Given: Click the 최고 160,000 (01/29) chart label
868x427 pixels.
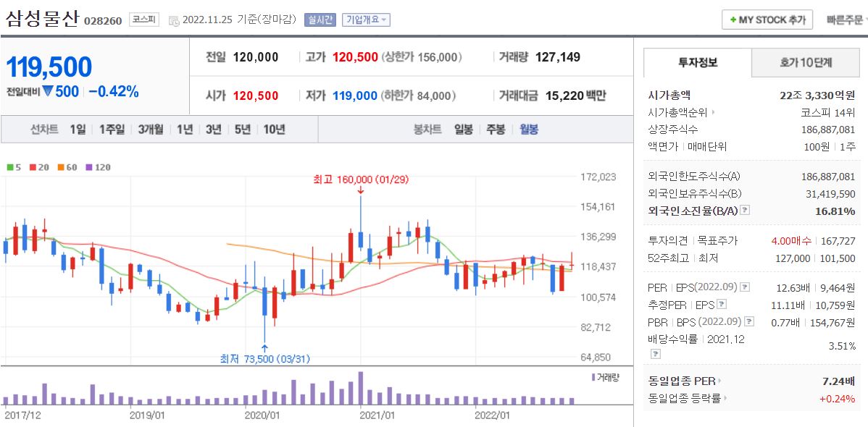Looking at the screenshot, I should (360, 179).
